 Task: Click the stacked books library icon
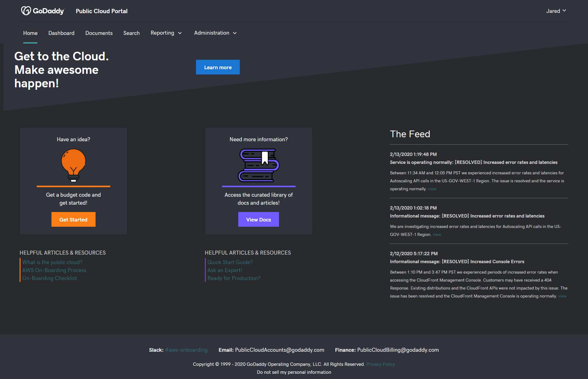click(x=259, y=165)
